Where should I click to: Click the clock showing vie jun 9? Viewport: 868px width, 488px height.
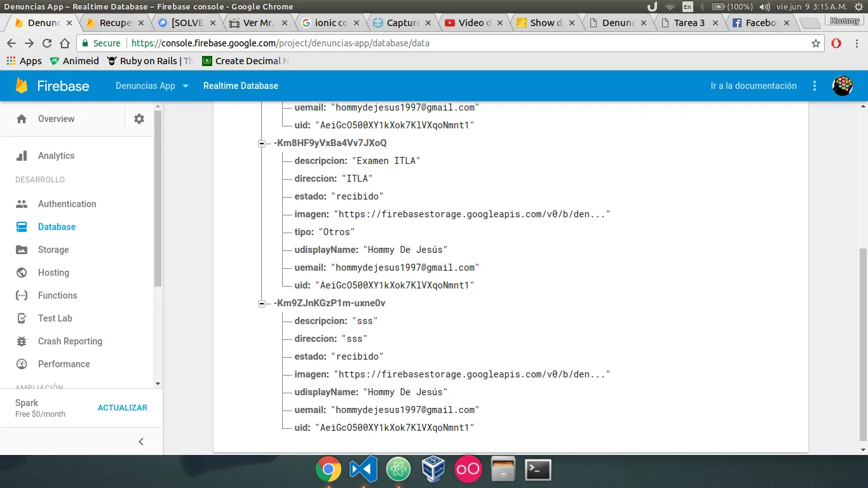[811, 6]
